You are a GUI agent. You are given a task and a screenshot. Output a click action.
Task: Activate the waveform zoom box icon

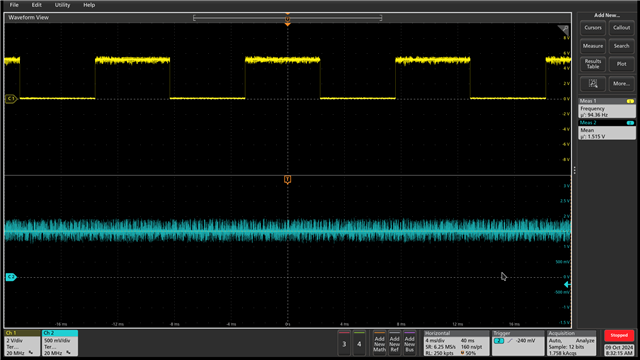click(593, 84)
